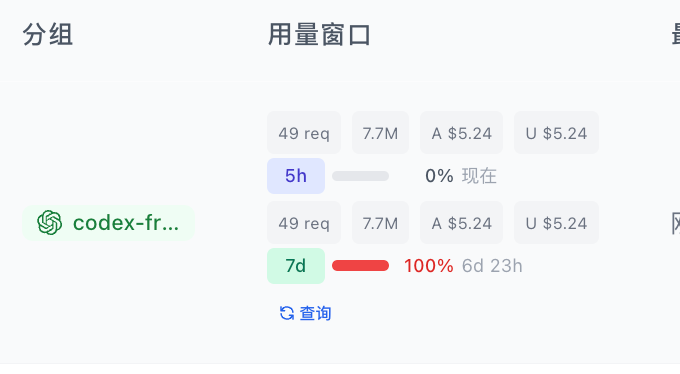
Task: Click the 分组 column header
Action: (48, 35)
